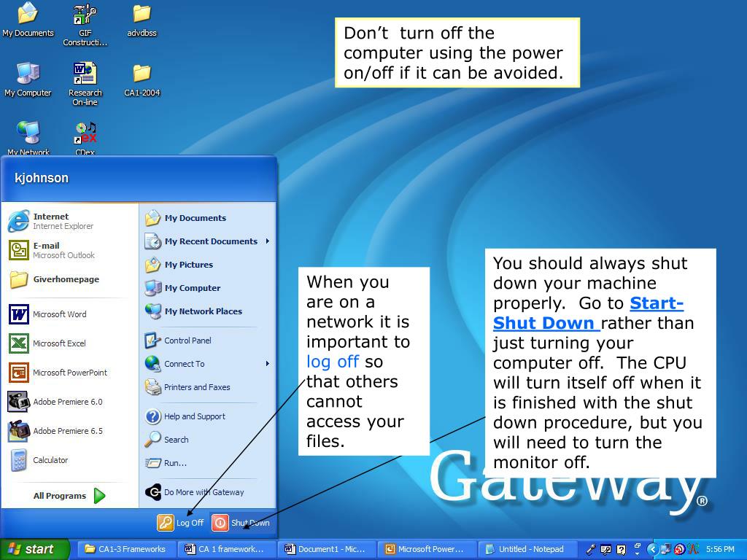Select GIF Construction desktop shortcut

85,25
